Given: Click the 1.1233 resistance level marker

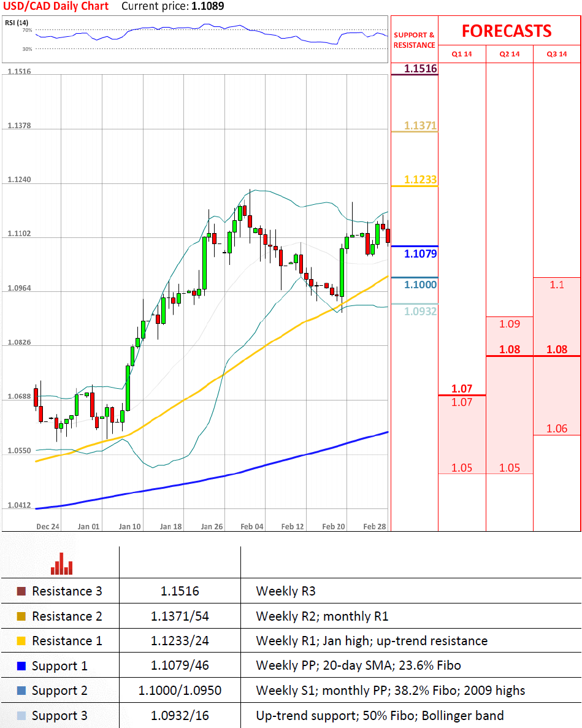Looking at the screenshot, I should 421,180.
